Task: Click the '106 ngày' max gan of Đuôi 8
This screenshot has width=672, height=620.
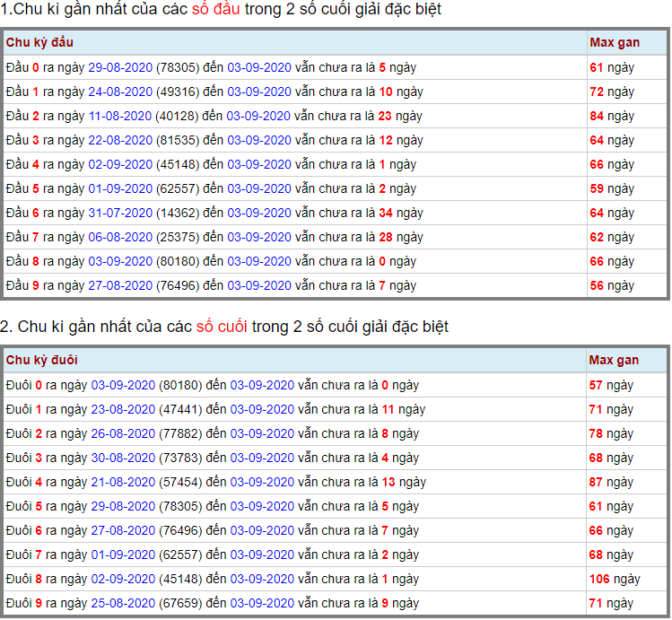Action: pos(615,579)
